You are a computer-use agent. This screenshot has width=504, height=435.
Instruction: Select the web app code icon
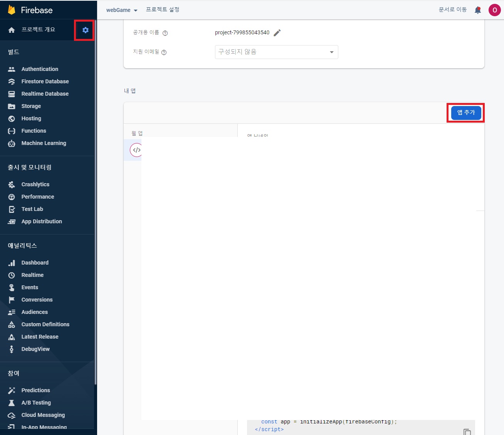[x=136, y=150]
